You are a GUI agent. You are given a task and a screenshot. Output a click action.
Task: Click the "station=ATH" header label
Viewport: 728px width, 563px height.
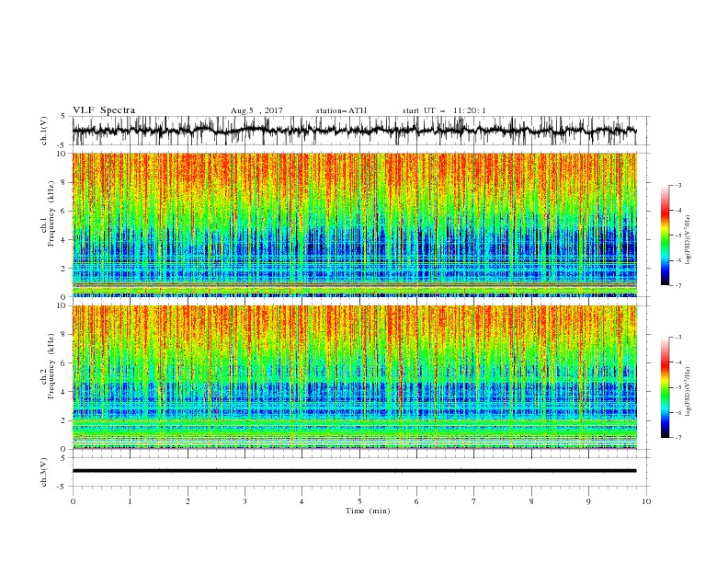coord(341,110)
